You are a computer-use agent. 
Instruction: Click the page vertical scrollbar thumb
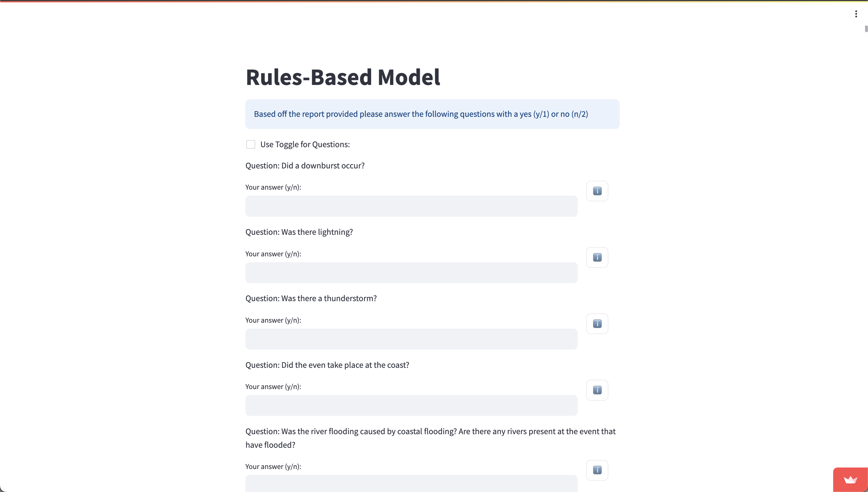(866, 29)
